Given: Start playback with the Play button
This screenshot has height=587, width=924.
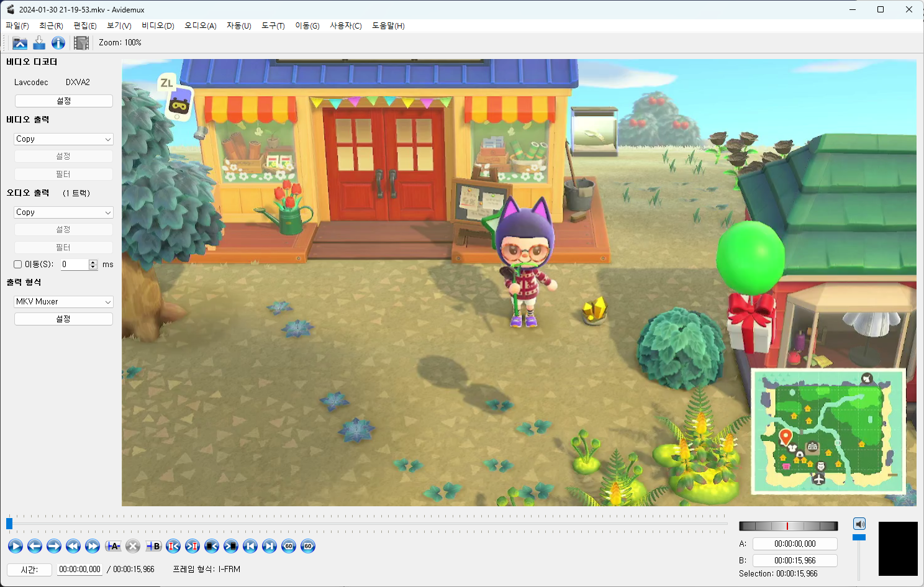Looking at the screenshot, I should point(16,546).
